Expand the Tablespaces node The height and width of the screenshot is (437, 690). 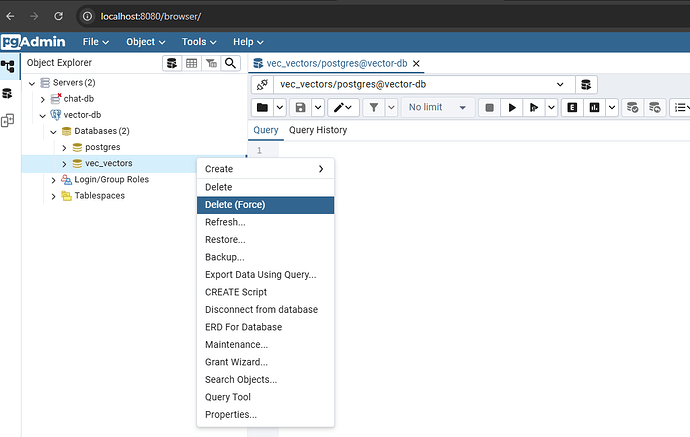tap(53, 196)
